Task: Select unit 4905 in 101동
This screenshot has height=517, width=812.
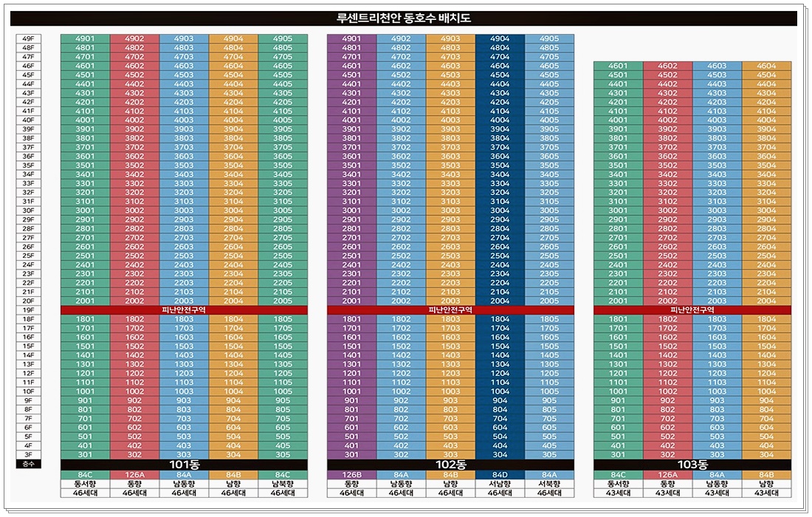Action: pyautogui.click(x=283, y=39)
